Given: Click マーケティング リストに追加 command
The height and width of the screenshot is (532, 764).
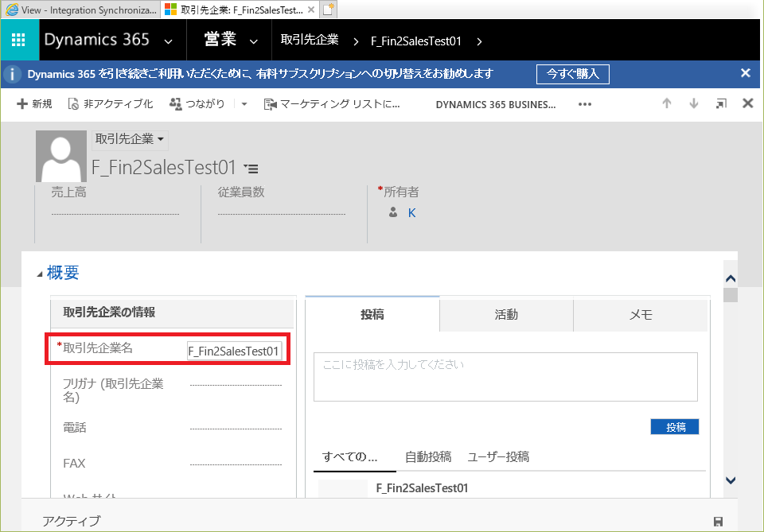Looking at the screenshot, I should pyautogui.click(x=332, y=104).
